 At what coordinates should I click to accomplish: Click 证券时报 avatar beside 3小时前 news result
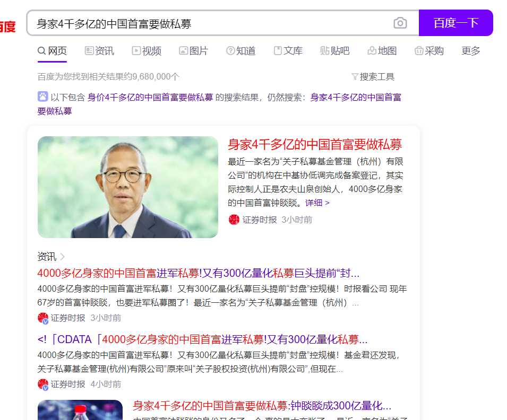pos(43,318)
